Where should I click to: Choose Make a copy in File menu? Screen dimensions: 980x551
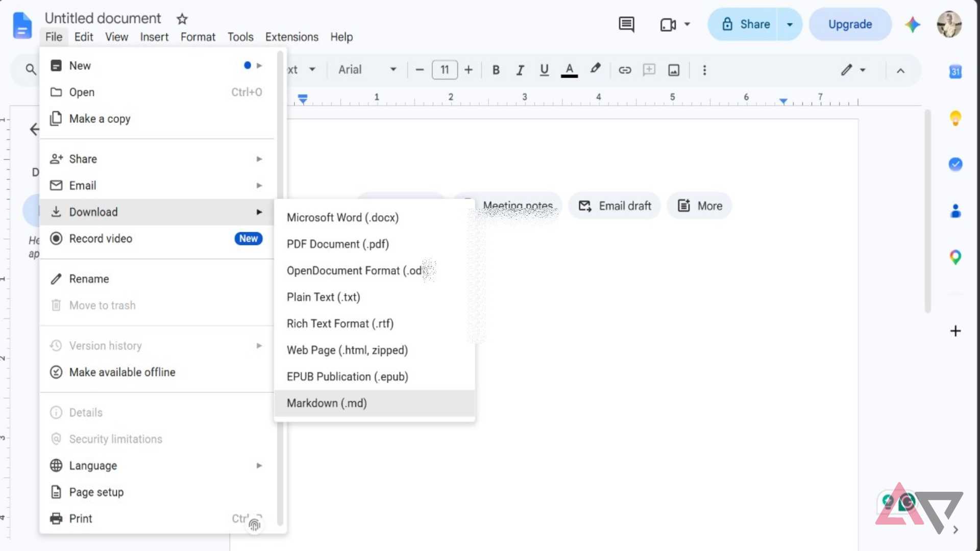(156, 119)
